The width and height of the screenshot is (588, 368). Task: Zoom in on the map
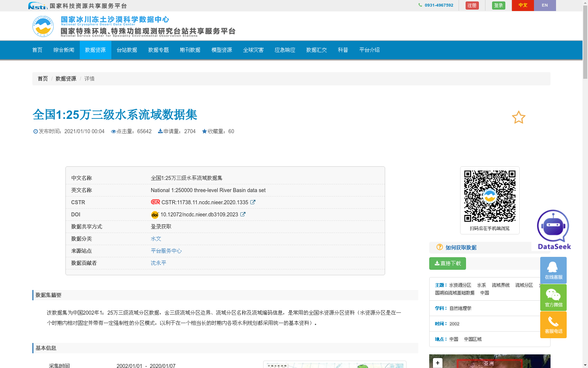[437, 362]
